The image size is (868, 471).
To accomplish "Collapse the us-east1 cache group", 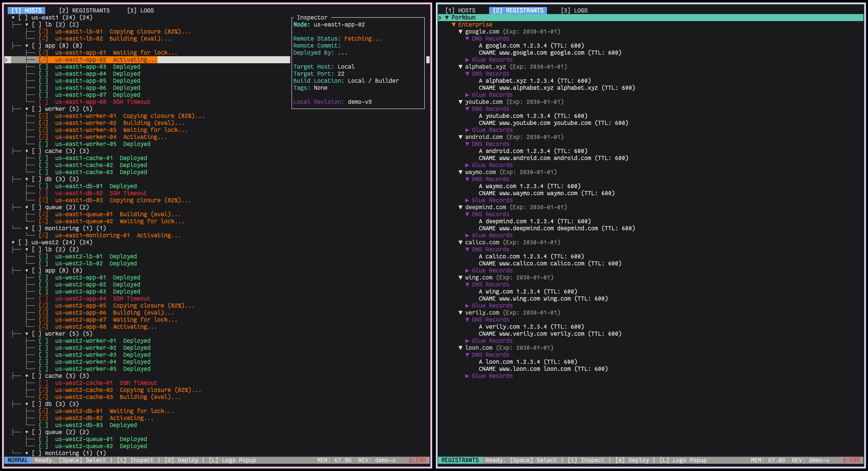I will pos(27,151).
